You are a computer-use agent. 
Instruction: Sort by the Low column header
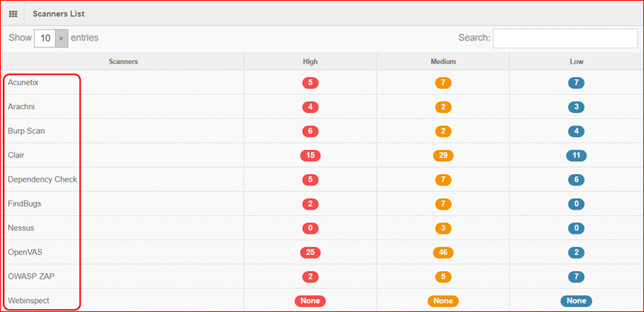tap(577, 62)
